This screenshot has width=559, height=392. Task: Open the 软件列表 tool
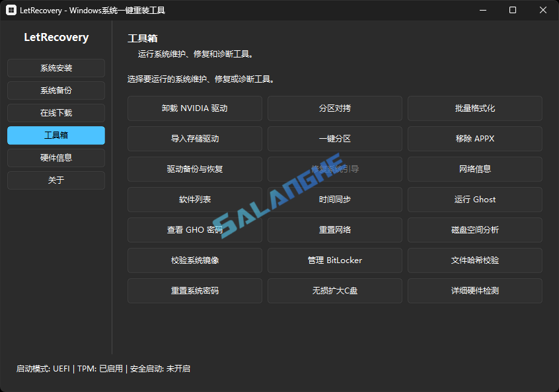point(195,200)
